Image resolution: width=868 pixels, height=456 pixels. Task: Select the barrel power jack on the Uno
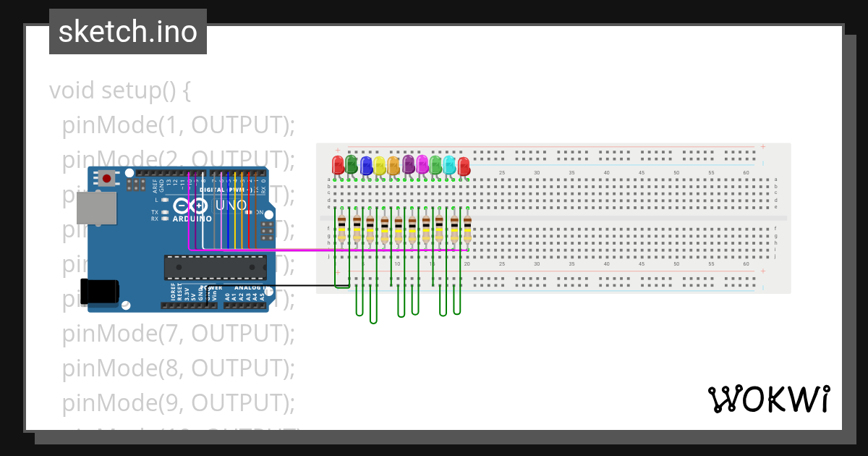(x=99, y=290)
